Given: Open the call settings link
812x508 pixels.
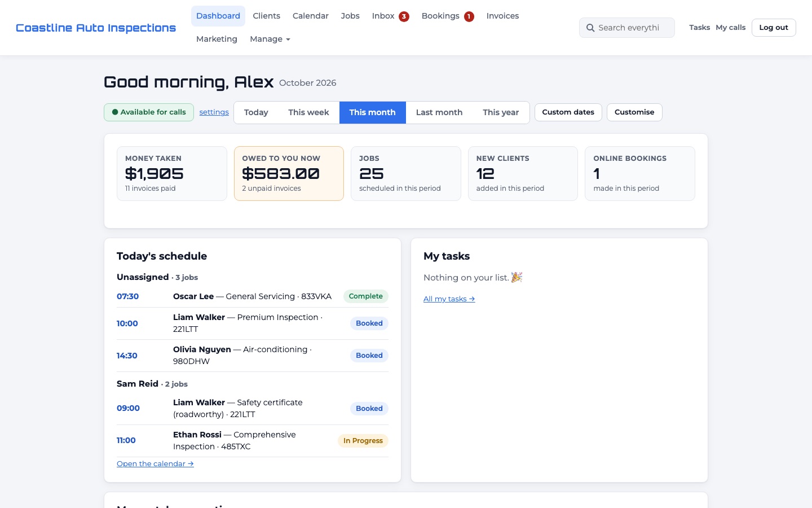Looking at the screenshot, I should point(214,112).
